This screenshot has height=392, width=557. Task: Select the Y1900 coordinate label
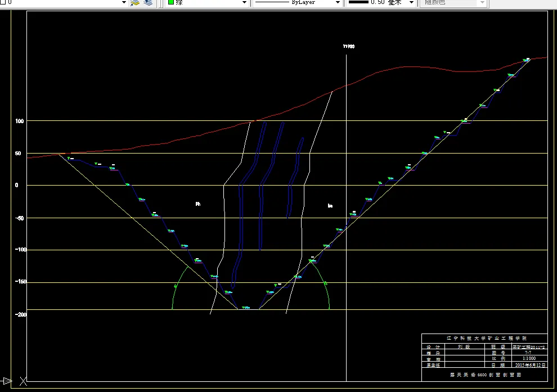pos(348,47)
